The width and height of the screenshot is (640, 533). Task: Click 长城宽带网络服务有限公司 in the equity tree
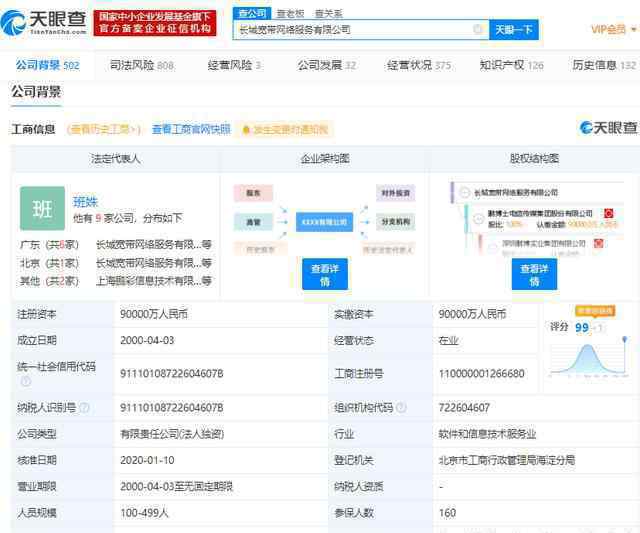[x=516, y=192]
